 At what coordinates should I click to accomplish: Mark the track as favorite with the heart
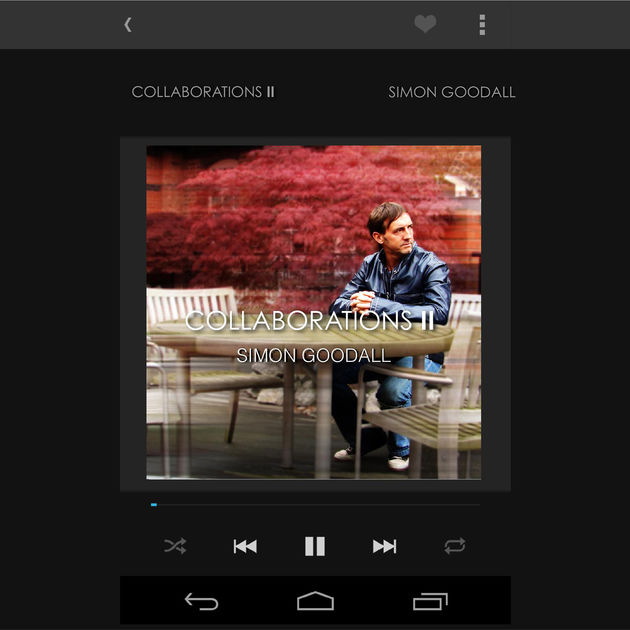click(x=425, y=23)
